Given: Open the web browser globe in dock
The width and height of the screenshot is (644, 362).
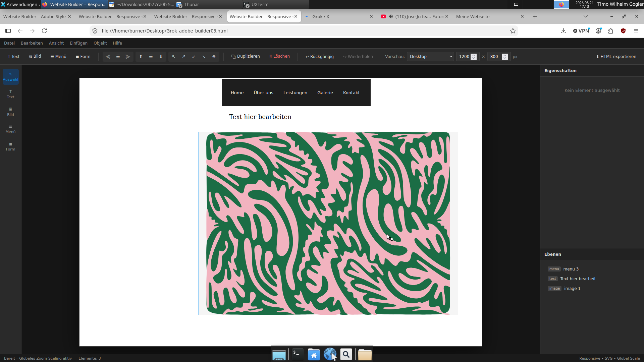Looking at the screenshot, I should click(330, 354).
